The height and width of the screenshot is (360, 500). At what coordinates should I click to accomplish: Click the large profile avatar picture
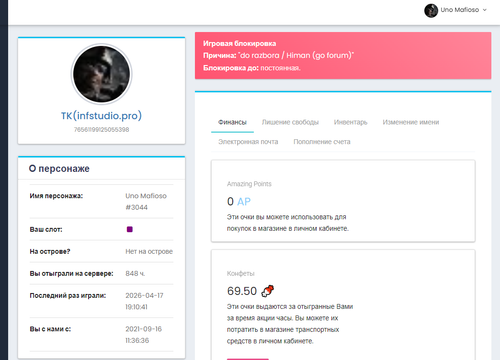(x=101, y=74)
